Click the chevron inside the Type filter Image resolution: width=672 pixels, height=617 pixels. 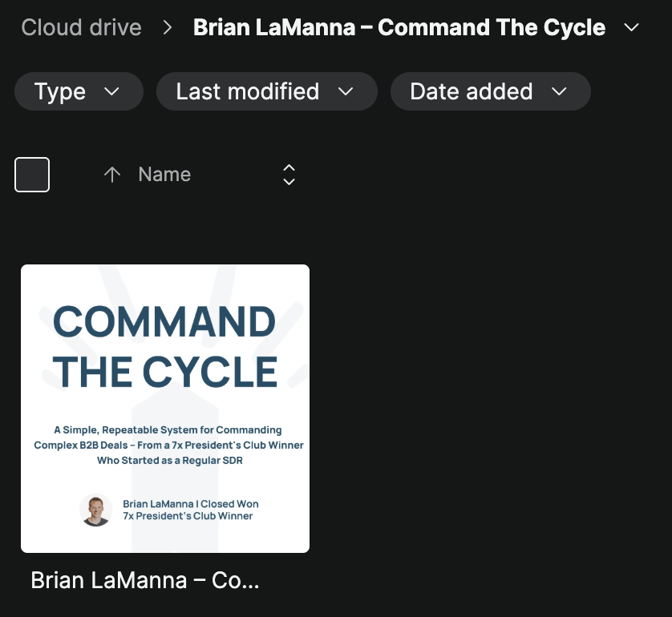(111, 91)
